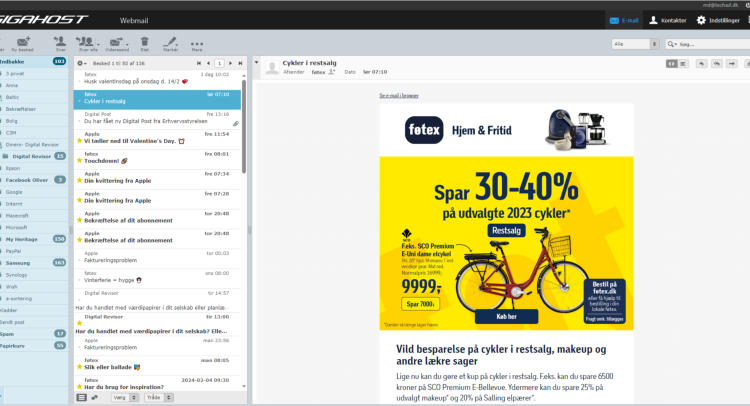Open the Facebook Oliver folder
750x406 pixels.
(x=33, y=180)
